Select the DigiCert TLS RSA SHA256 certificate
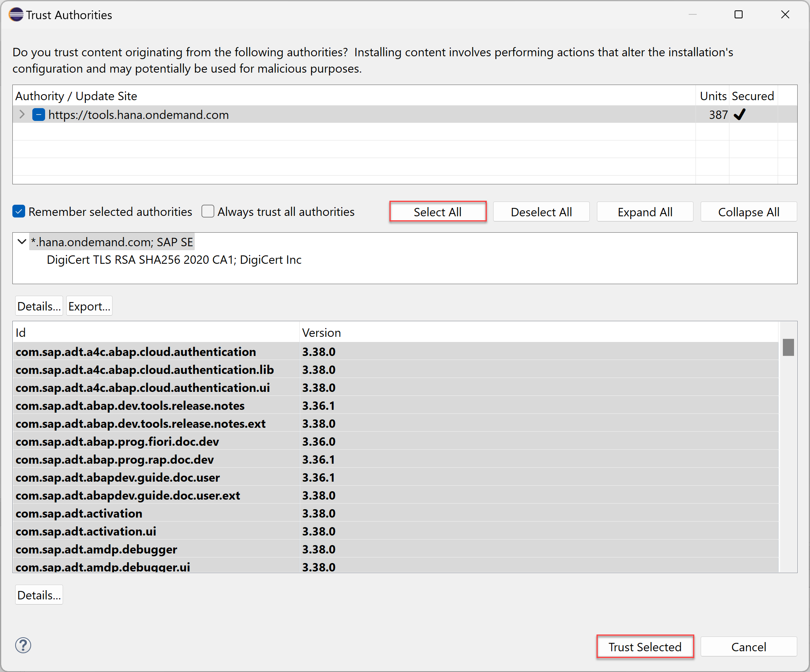This screenshot has height=672, width=810. click(x=174, y=260)
